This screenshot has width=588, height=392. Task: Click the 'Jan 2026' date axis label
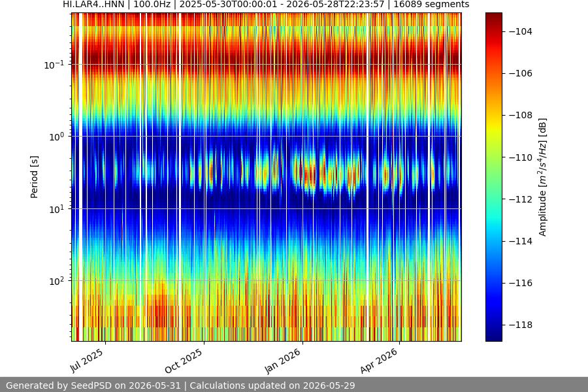[283, 361]
